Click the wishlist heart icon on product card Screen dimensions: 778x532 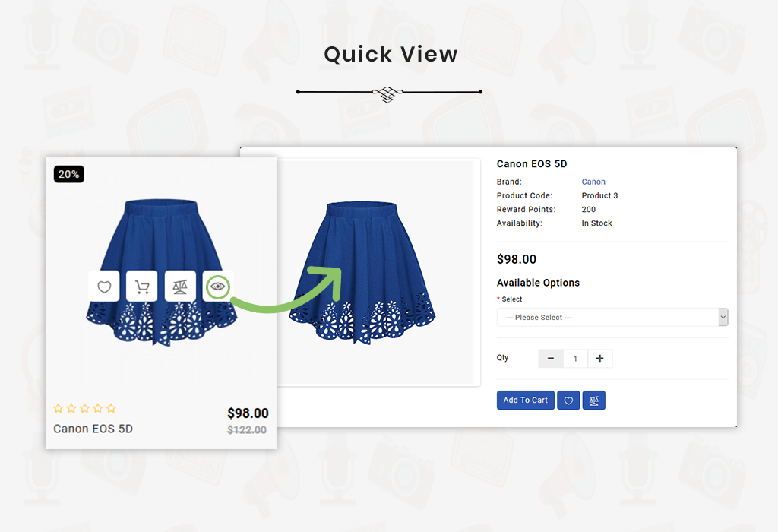(x=103, y=287)
